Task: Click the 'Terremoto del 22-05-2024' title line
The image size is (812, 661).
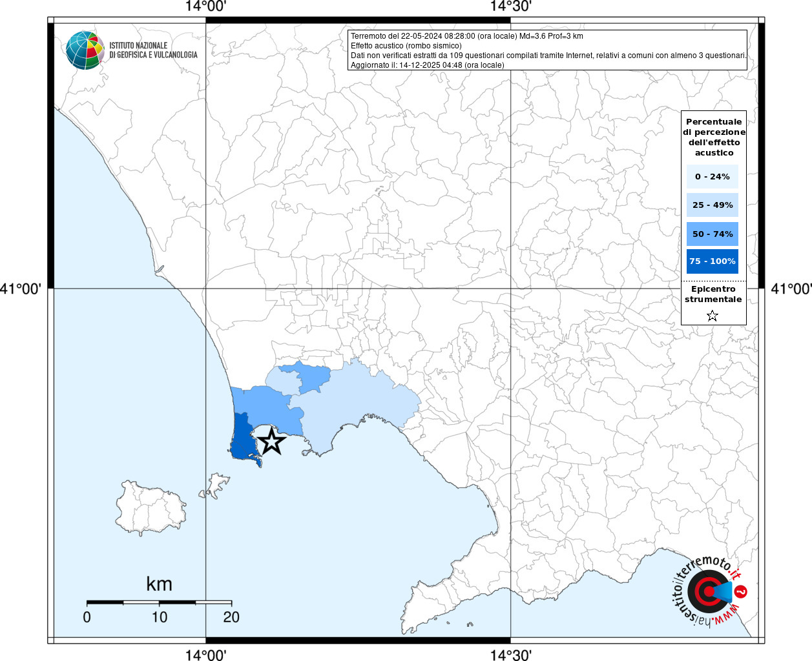Action: (x=467, y=36)
